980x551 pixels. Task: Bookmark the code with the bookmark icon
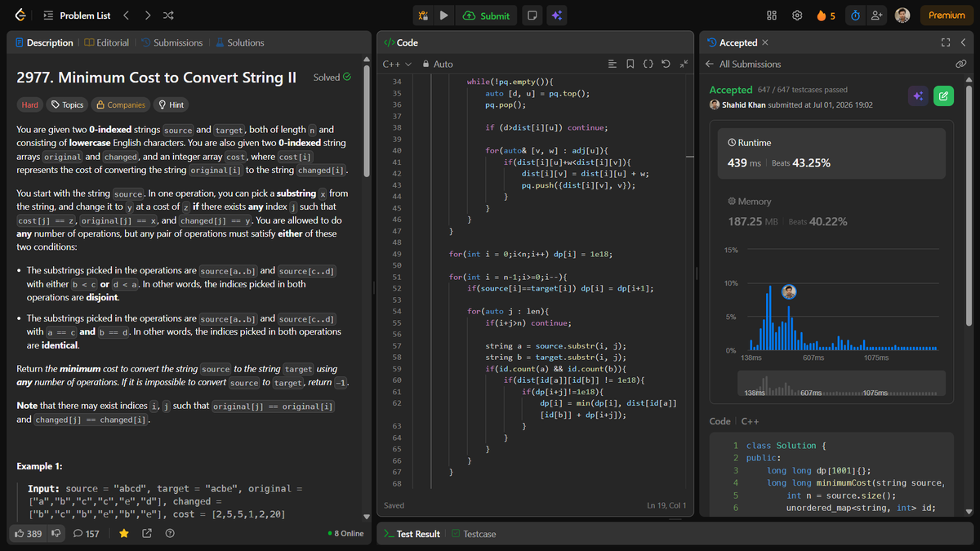coord(630,64)
